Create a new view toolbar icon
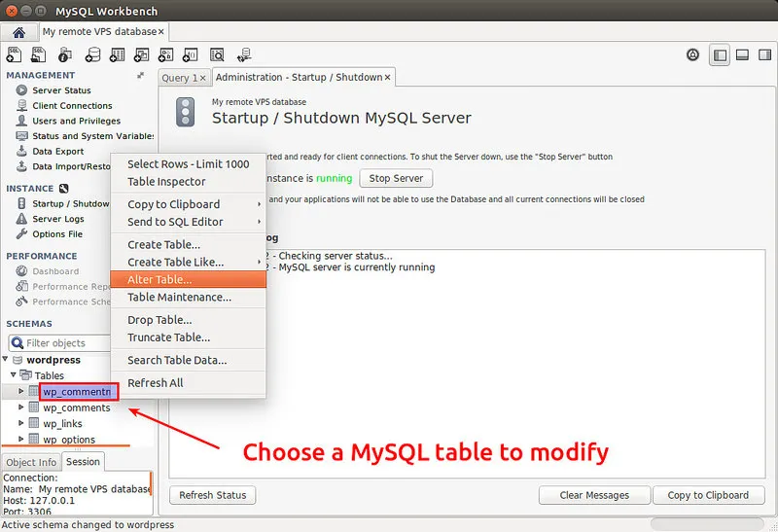This screenshot has height=532, width=778. pyautogui.click(x=141, y=54)
